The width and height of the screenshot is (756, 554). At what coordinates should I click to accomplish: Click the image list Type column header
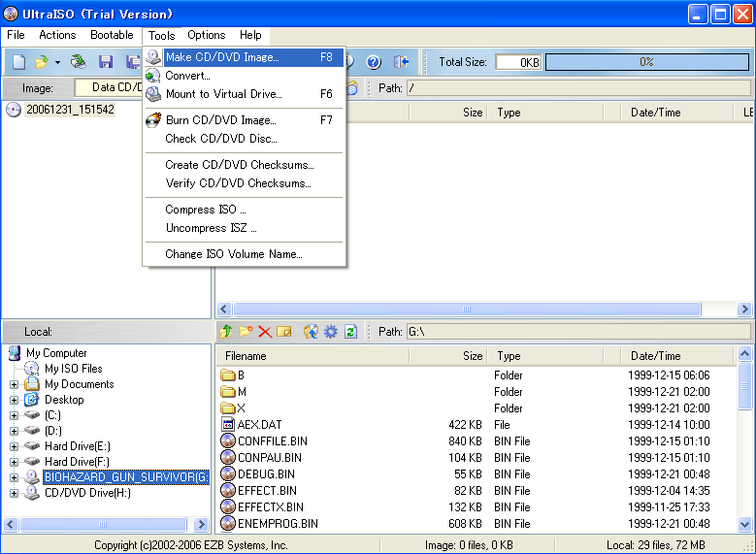coord(545,113)
